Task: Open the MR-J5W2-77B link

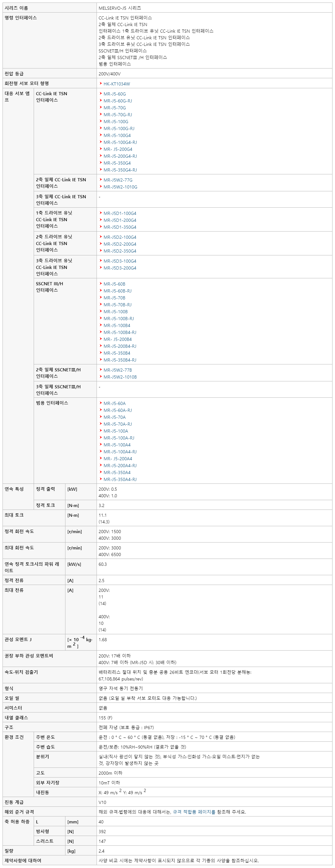Action: (118, 370)
